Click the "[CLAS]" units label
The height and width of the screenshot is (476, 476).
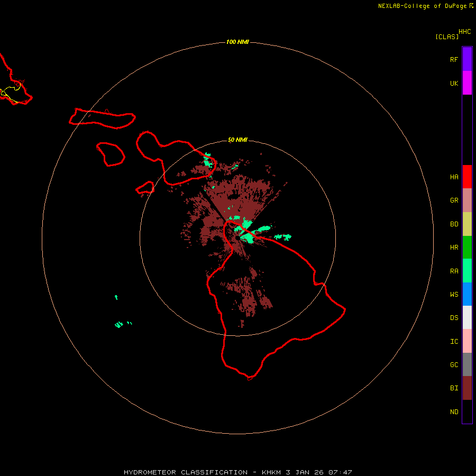tap(447, 36)
